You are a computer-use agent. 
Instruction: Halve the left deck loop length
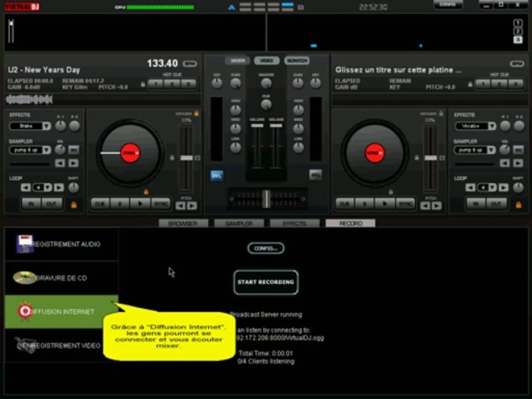pyautogui.click(x=25, y=188)
